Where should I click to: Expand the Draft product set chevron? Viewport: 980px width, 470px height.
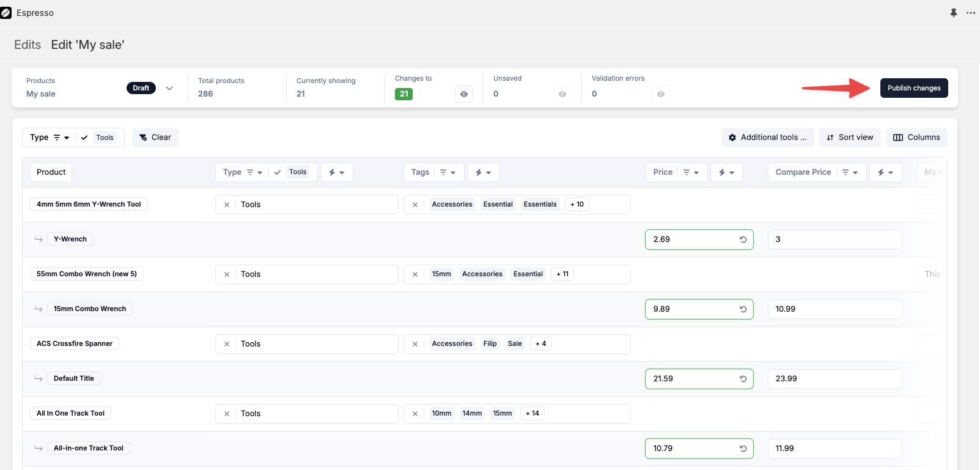tap(169, 88)
